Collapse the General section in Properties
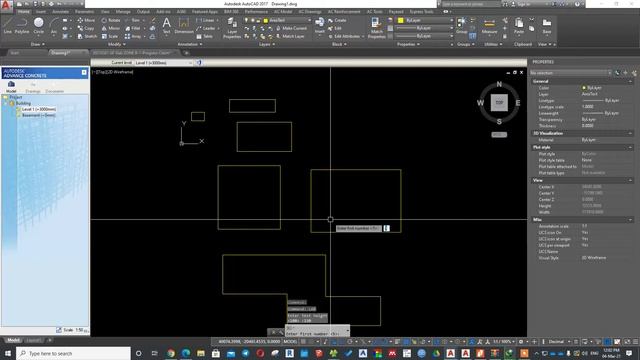Viewport: 640px width, 360px height. (x=630, y=81)
